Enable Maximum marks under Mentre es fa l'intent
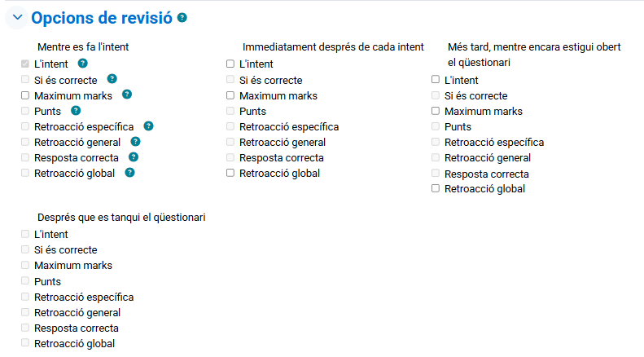This screenshot has width=644, height=357. [x=25, y=95]
